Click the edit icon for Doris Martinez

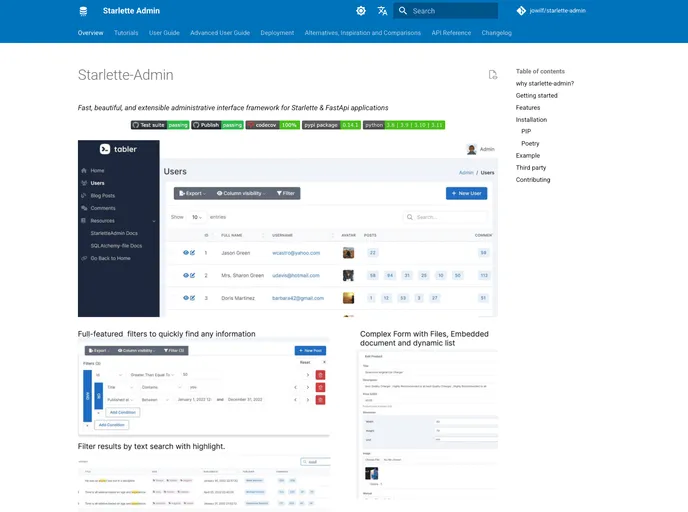(x=193, y=298)
